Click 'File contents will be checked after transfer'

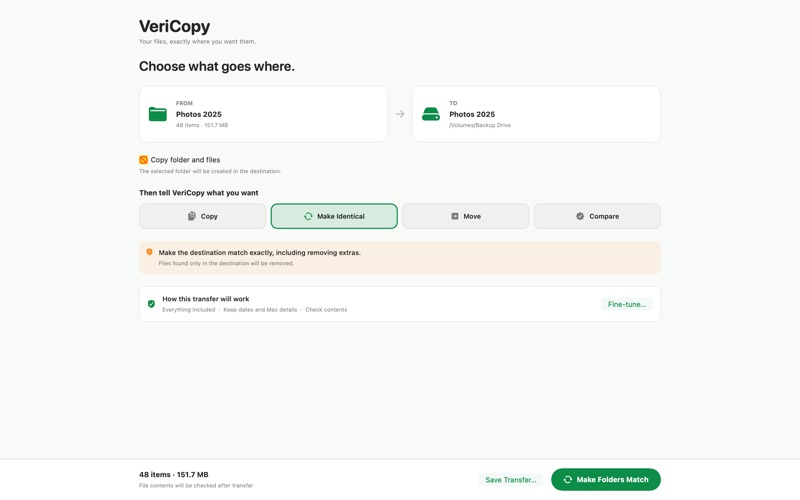click(196, 485)
